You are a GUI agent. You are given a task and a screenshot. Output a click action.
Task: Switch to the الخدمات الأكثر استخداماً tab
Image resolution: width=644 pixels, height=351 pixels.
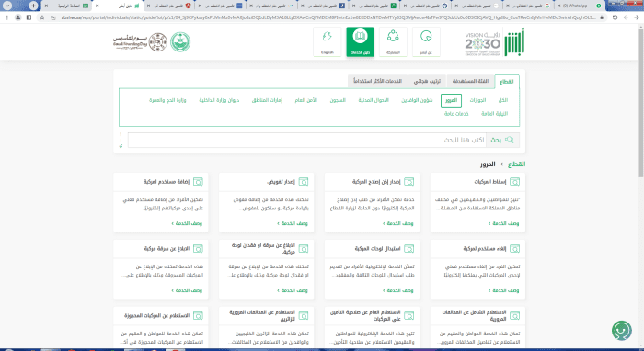377,81
